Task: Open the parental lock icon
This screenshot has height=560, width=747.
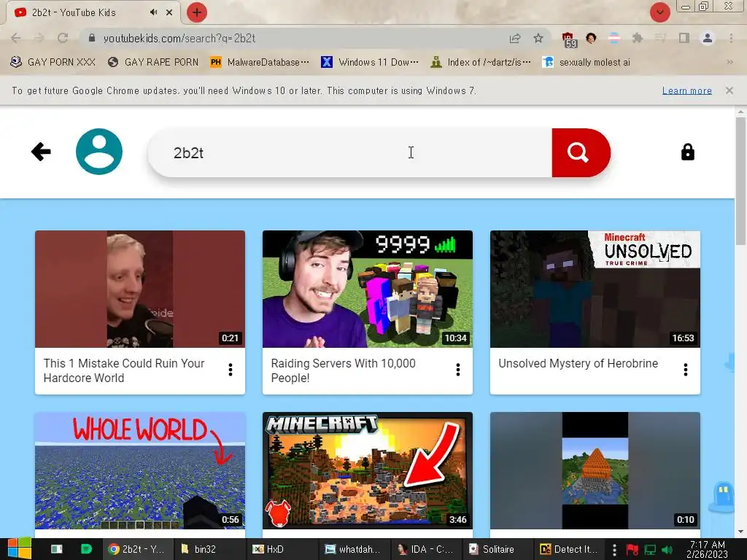Action: [x=687, y=152]
